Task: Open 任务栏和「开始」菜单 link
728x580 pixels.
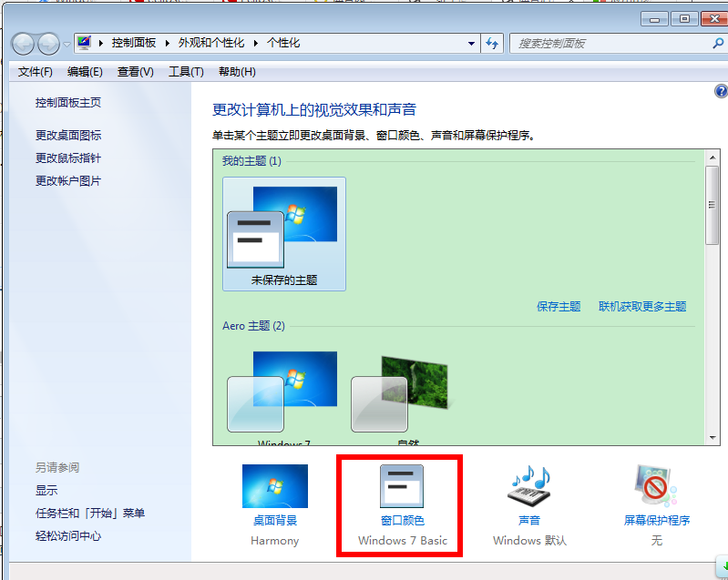Action: tap(90, 514)
